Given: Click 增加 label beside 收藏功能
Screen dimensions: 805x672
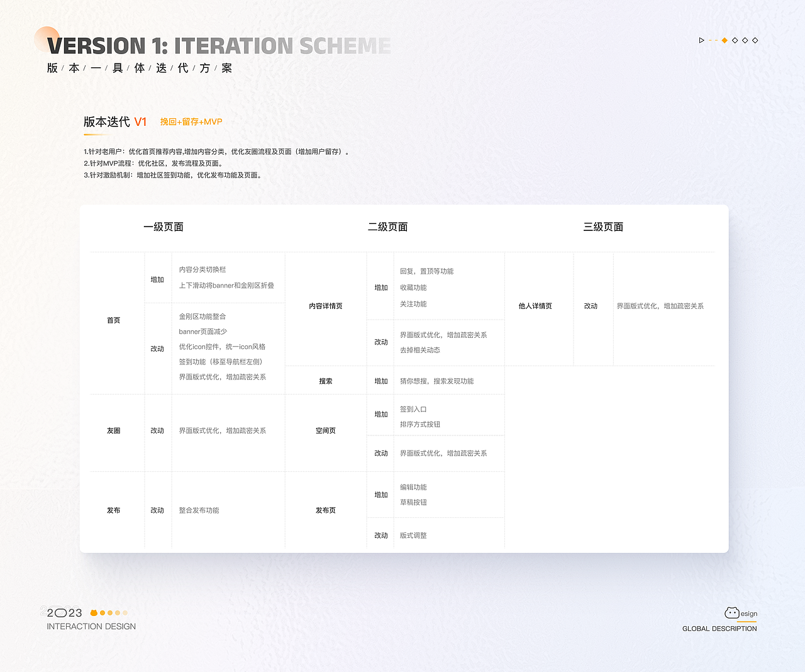Looking at the screenshot, I should tap(381, 288).
